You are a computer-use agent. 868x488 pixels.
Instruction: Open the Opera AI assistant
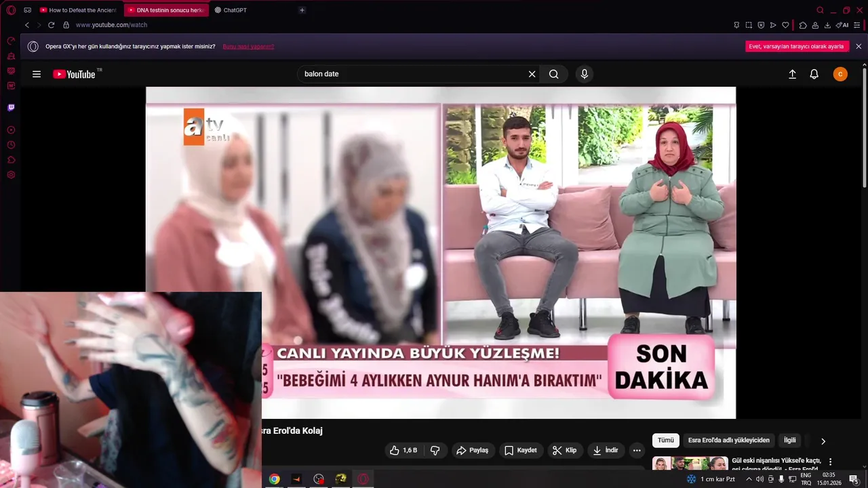(842, 25)
